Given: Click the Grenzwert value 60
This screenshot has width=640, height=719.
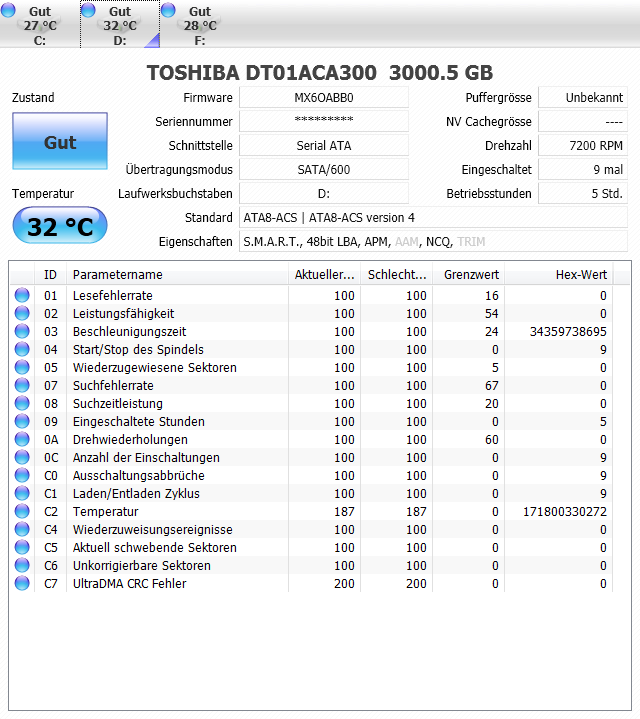Looking at the screenshot, I should (x=491, y=440).
